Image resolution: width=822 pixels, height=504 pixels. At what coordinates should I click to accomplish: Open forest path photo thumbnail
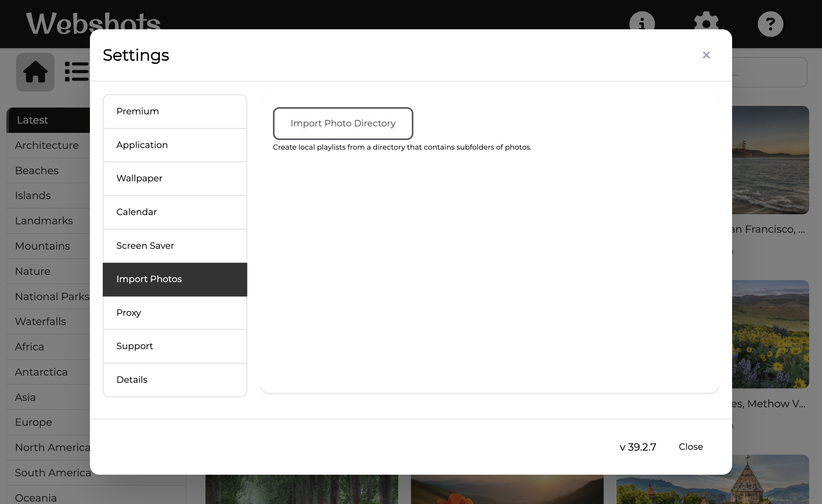[302, 489]
